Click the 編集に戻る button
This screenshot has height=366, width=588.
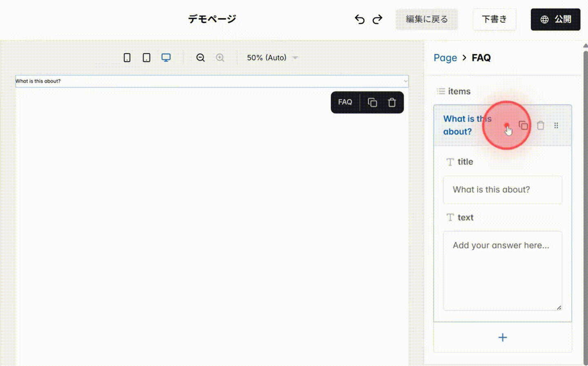[x=426, y=19]
